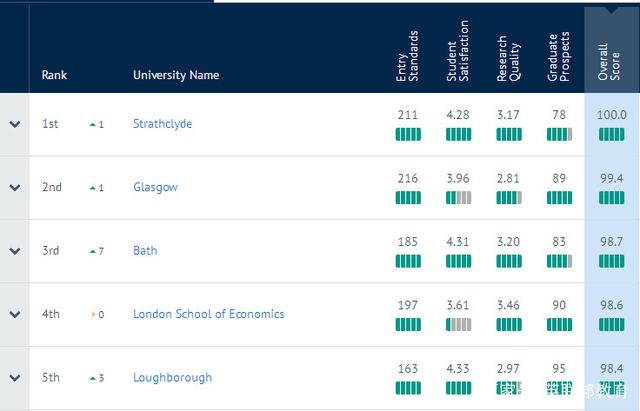The image size is (640, 411).
Task: Open the Glasgow university link
Action: [x=155, y=187]
